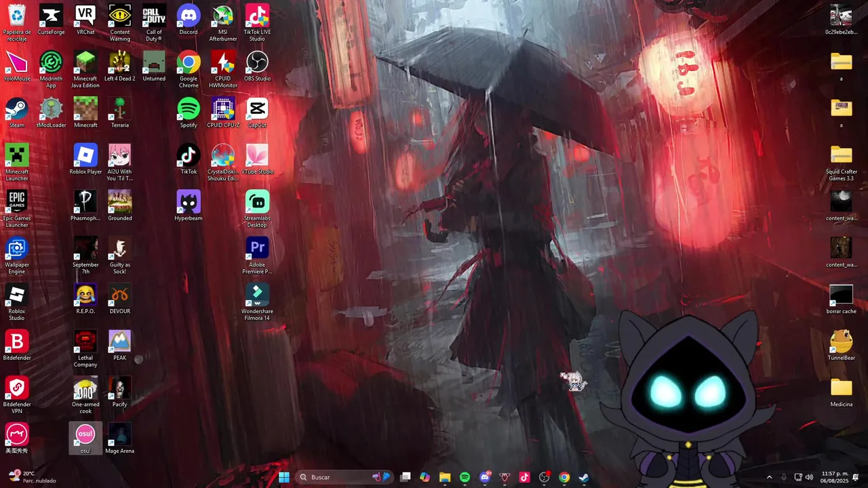Launch CPUID CPU-Z shortcut
Viewport: 868px width, 488px height.
coord(223,113)
